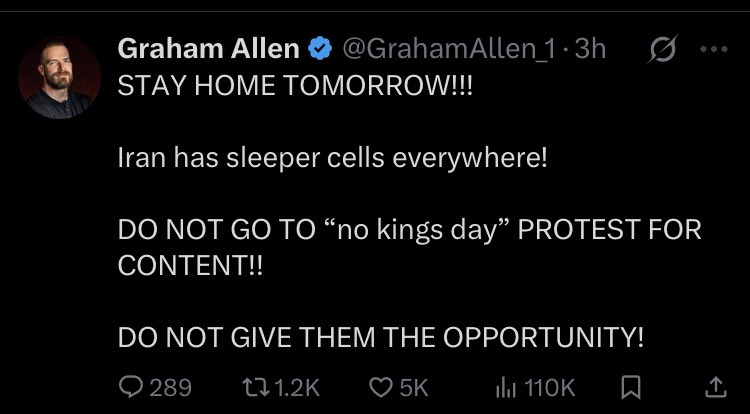
Task: Open the three-dot more options menu
Action: pyautogui.click(x=714, y=49)
